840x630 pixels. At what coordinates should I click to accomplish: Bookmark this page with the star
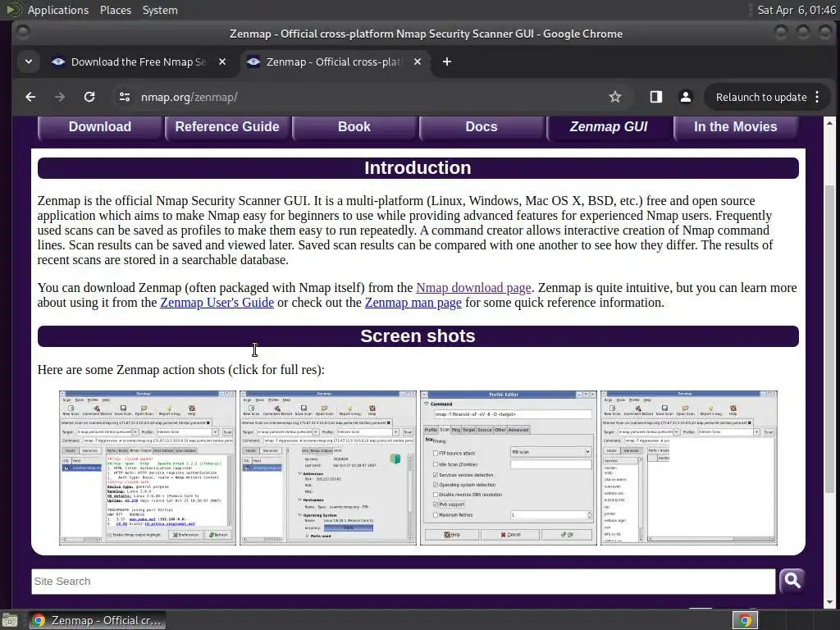[x=615, y=97]
